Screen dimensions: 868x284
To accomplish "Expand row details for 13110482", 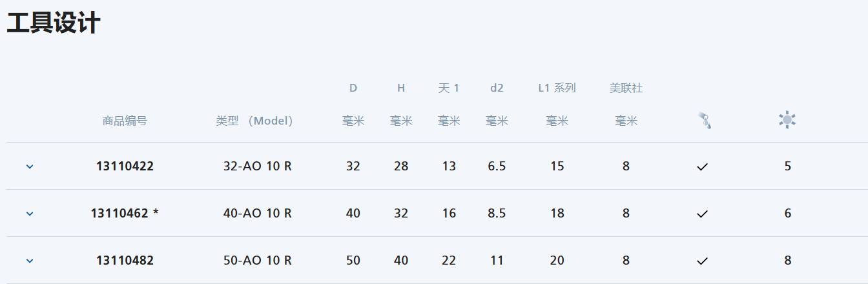I will click(30, 261).
